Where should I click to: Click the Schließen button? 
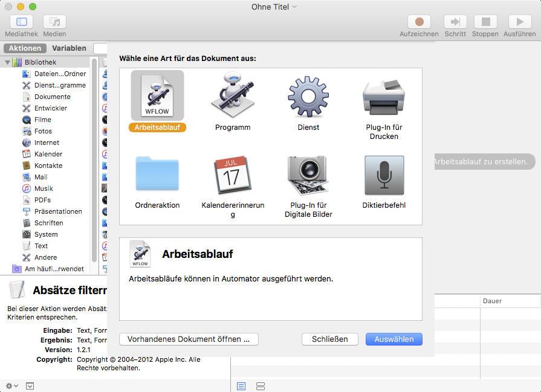click(x=330, y=339)
